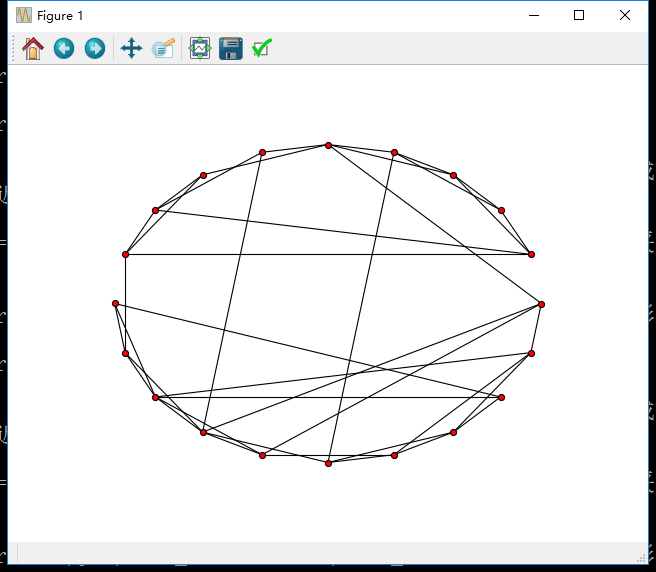
Task: Open Edit axis parameters checkmark
Action: [262, 48]
